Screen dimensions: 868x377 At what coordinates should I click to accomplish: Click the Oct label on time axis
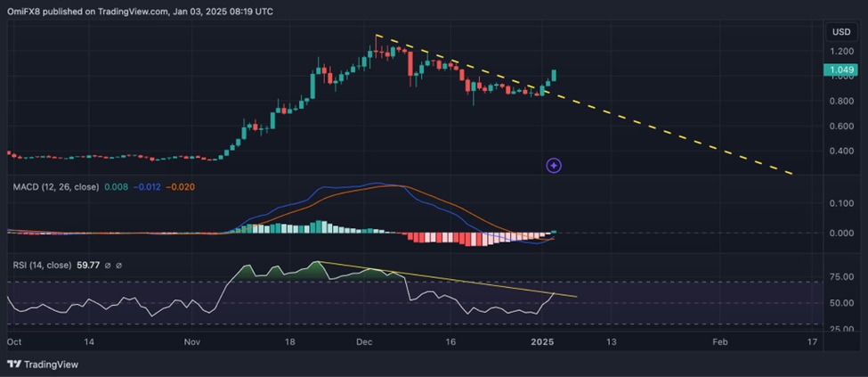[x=14, y=341]
